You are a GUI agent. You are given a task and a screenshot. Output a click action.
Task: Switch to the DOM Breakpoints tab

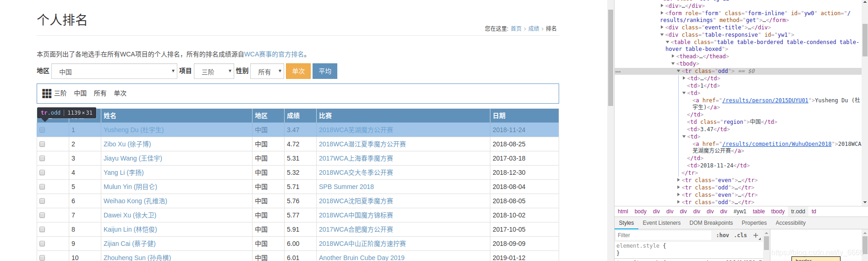(711, 223)
